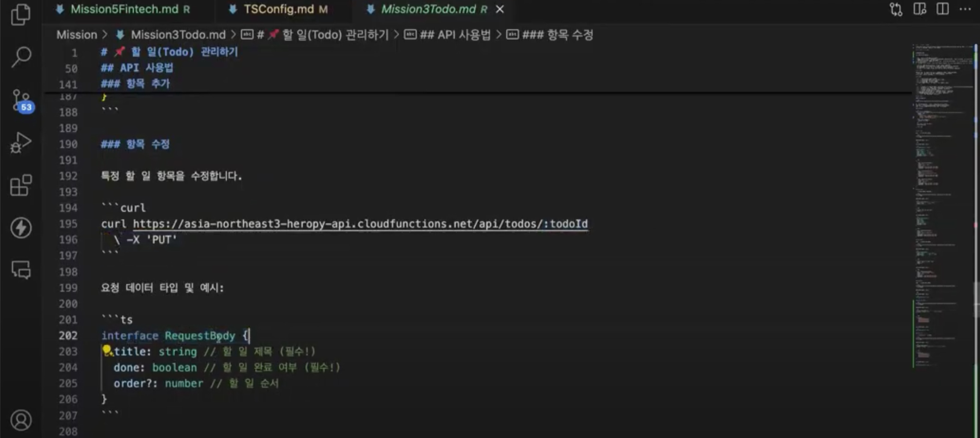Open the Run and Debug view
Screen dimensions: 980x438
point(21,142)
